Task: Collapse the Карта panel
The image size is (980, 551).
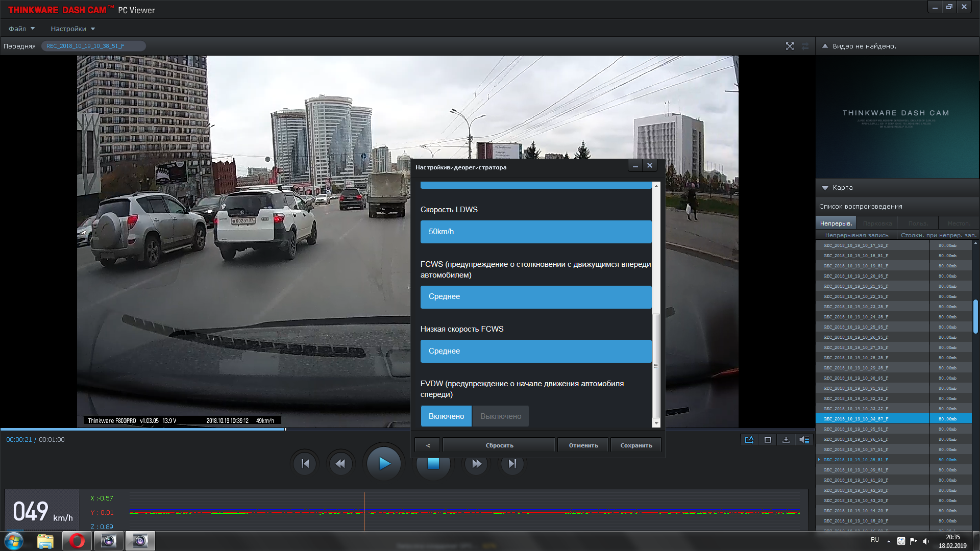Action: click(825, 188)
